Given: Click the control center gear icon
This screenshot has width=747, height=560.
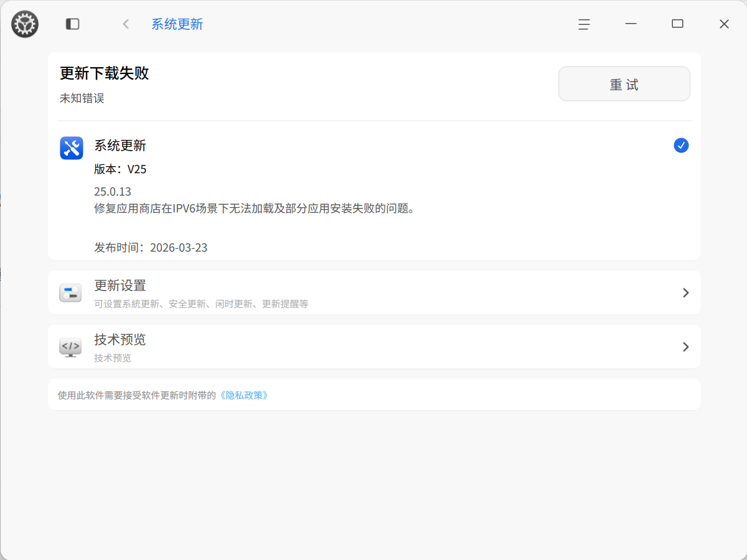Looking at the screenshot, I should tap(25, 24).
